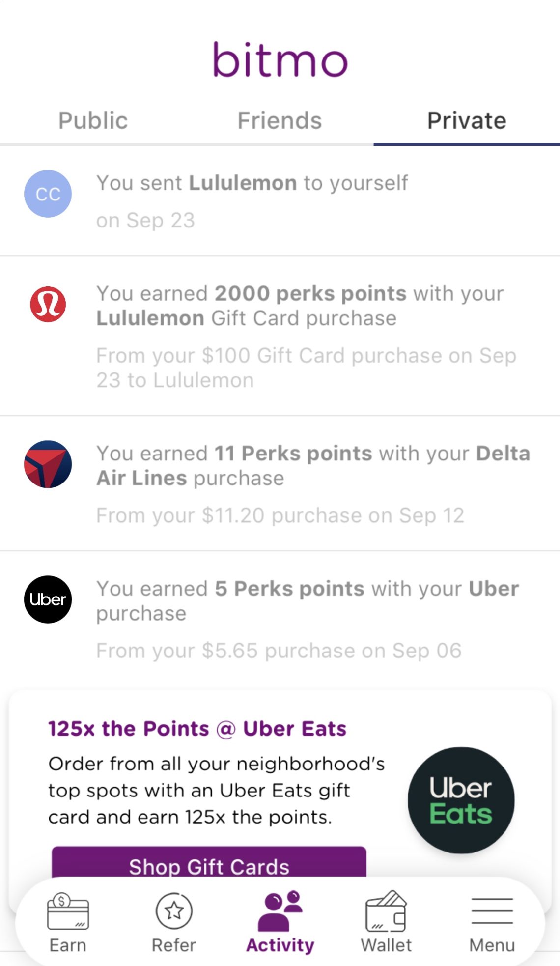Tap the Lululemon logo icon
The height and width of the screenshot is (966, 560).
[x=48, y=304]
